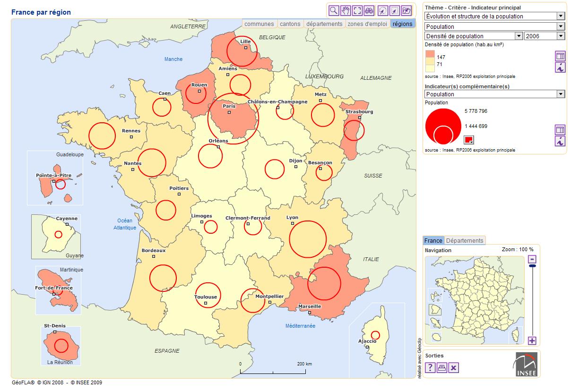Image resolution: width=588 pixels, height=390 pixels.
Task: Click Corsica thumbnail in Navigation minimap
Action: coord(517,335)
